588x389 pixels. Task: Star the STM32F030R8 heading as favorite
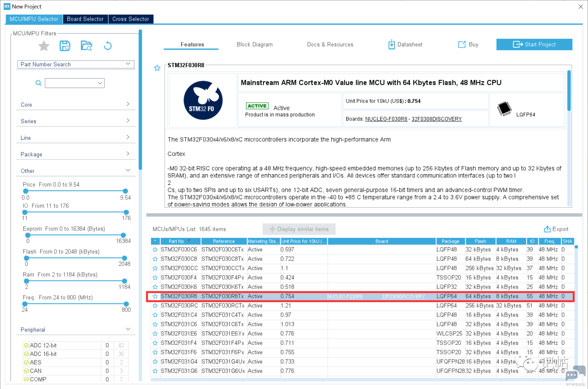pos(157,68)
